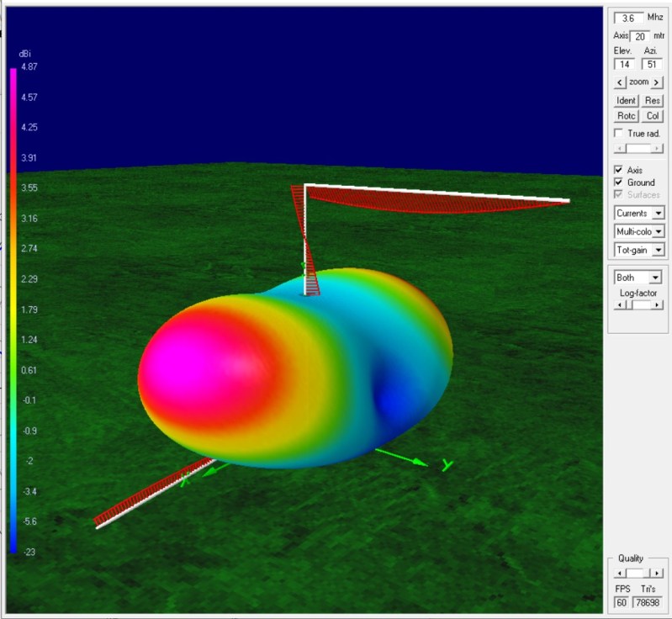672x619 pixels.
Task: Toggle the Ground checkbox off
Action: pyautogui.click(x=619, y=183)
